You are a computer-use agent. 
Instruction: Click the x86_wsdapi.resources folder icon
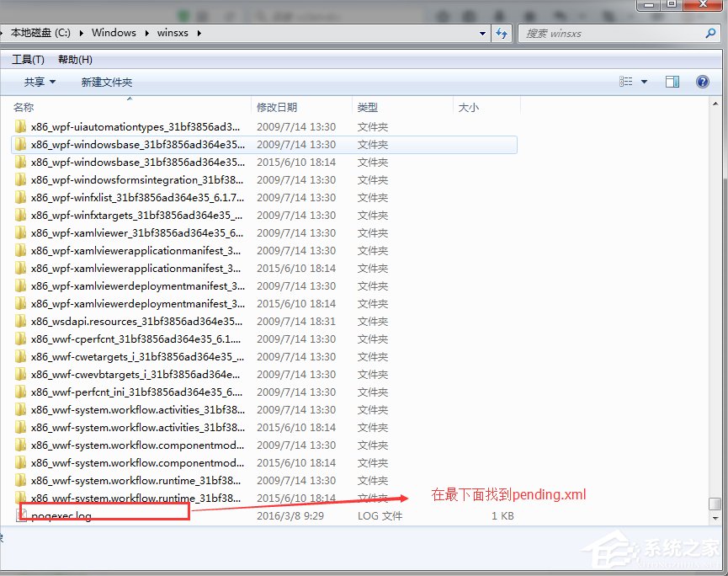(x=21, y=321)
